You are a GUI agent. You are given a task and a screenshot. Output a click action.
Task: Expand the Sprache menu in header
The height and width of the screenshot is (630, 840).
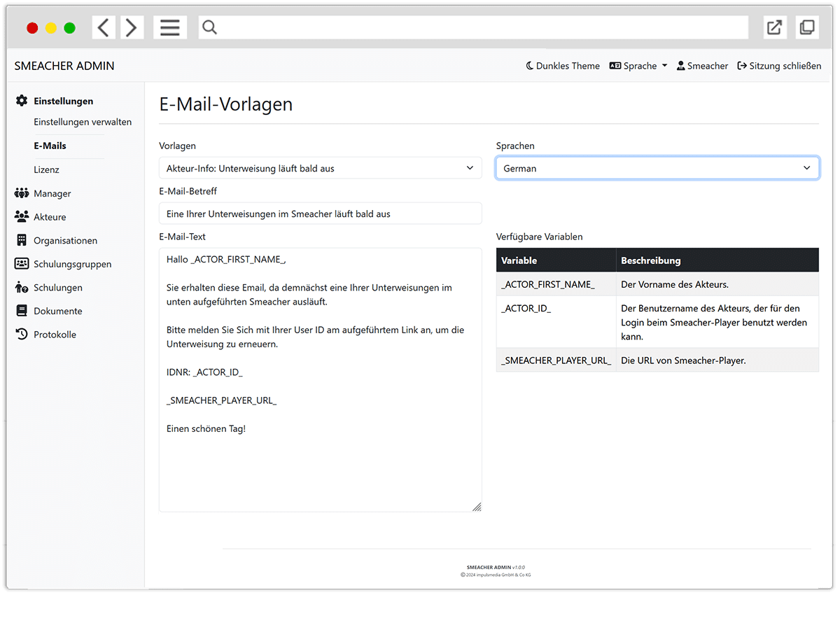(638, 66)
